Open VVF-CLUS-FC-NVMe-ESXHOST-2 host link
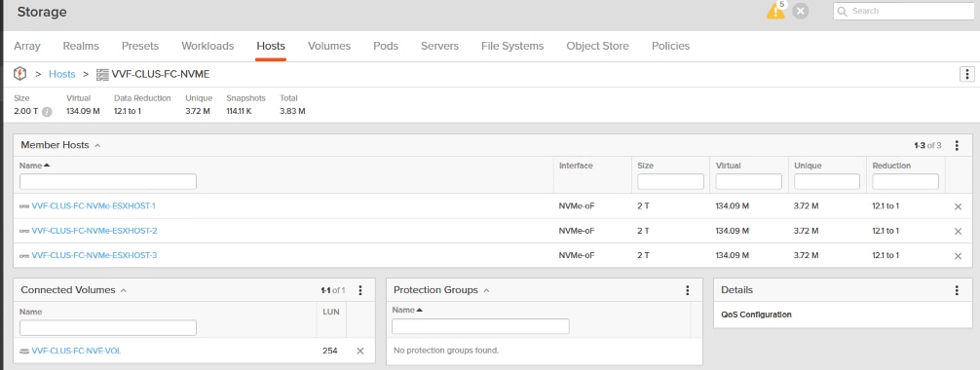 click(x=94, y=232)
